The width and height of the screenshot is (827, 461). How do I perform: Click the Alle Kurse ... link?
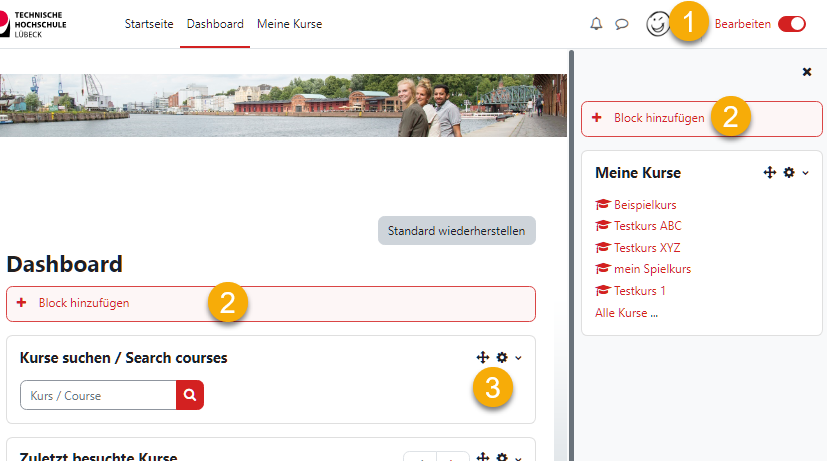pyautogui.click(x=626, y=313)
